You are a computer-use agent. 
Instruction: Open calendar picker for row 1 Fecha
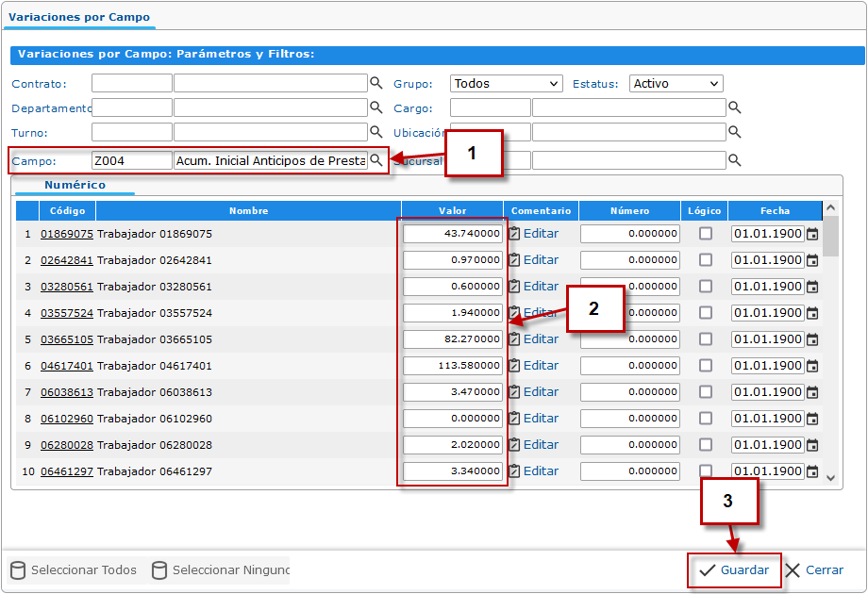coord(812,234)
